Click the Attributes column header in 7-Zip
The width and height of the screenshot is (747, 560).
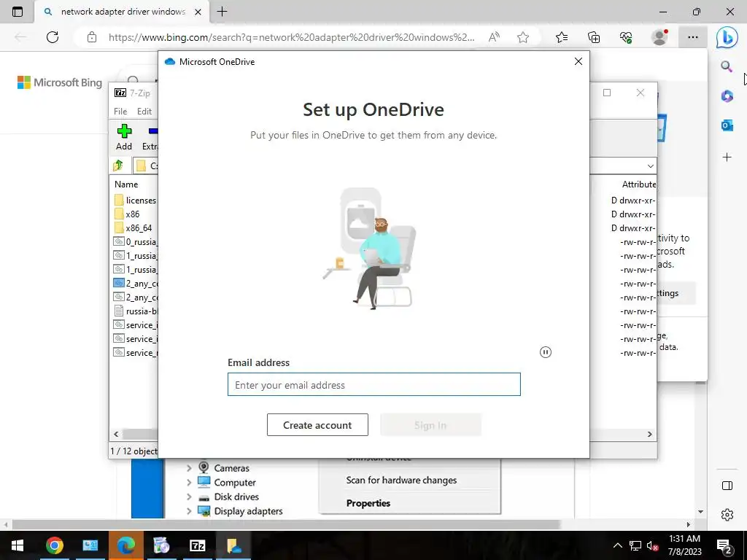(x=639, y=184)
